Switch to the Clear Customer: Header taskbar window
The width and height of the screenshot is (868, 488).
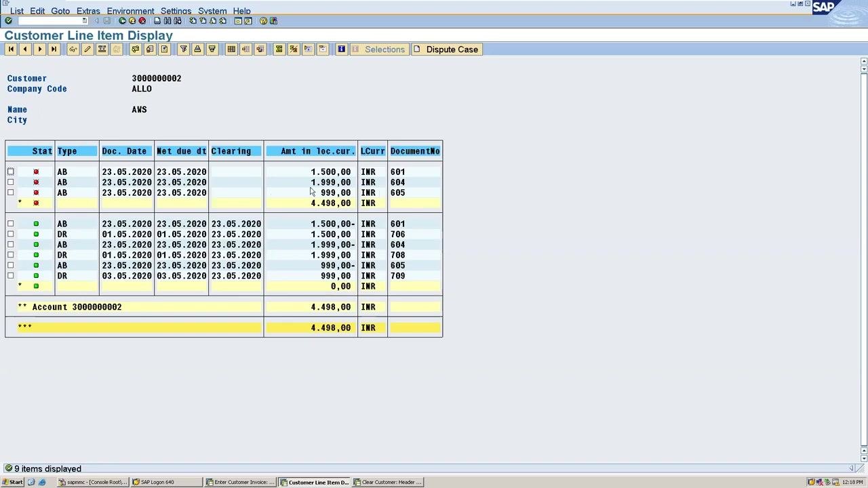[x=389, y=482]
